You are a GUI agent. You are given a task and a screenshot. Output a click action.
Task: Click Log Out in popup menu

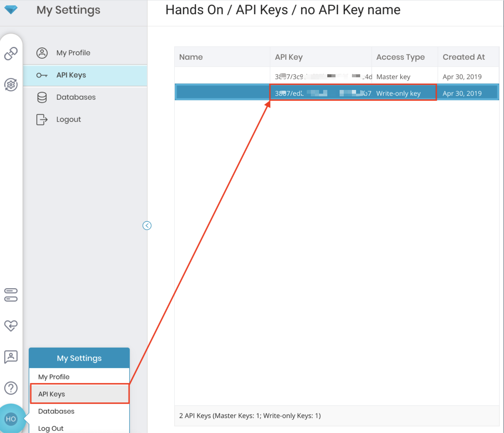pyautogui.click(x=51, y=428)
